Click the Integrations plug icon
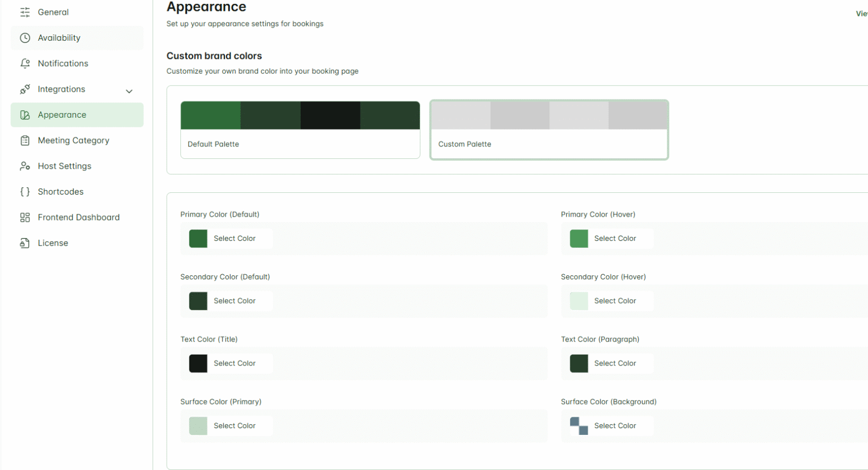Screen dimensions: 868x470 25,89
